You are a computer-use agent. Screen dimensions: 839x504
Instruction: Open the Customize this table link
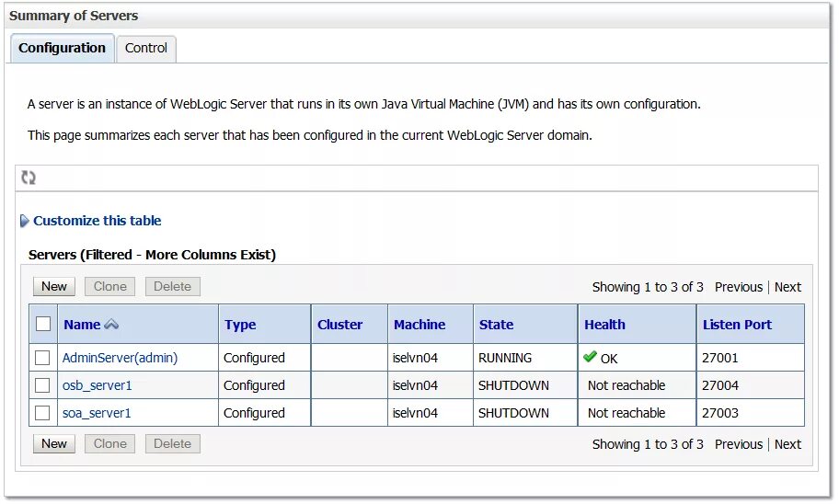[97, 221]
